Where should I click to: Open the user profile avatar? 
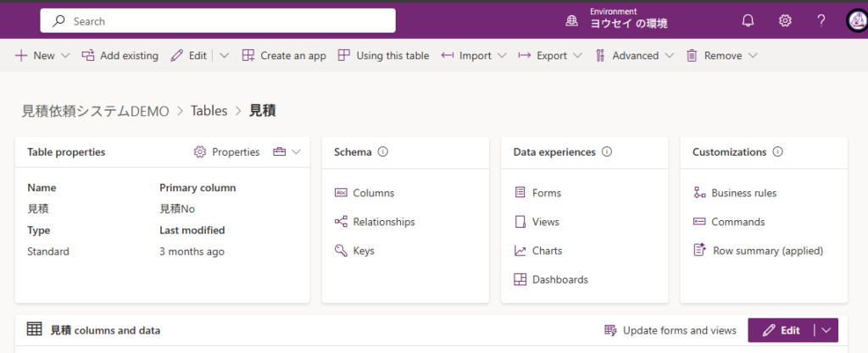point(856,21)
